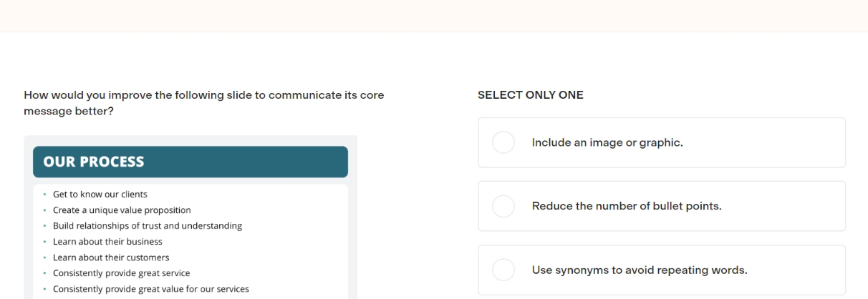Click the peach banner strip at the top
Viewport: 868px width, 299px height.
click(x=434, y=16)
